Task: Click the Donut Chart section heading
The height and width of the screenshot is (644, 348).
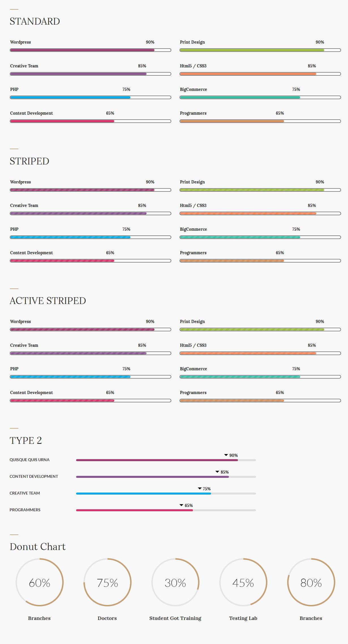Action: click(x=38, y=546)
